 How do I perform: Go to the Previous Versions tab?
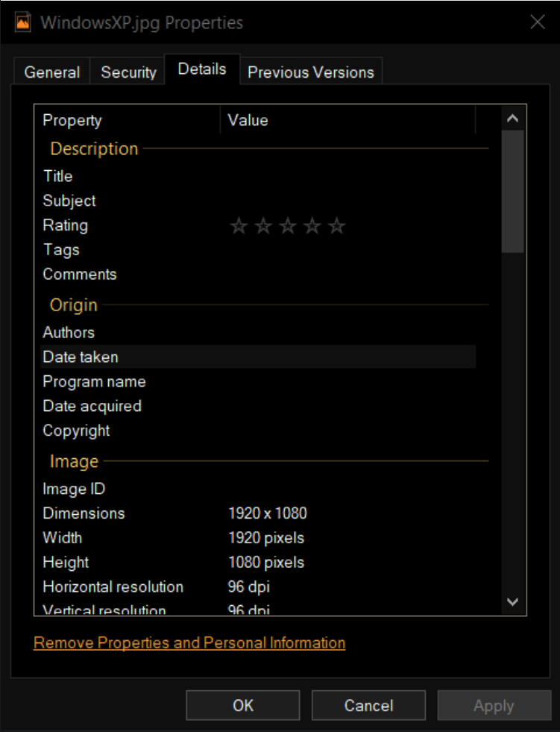point(311,72)
